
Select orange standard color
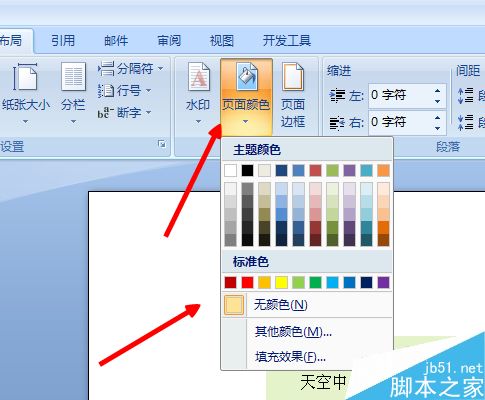[264, 282]
